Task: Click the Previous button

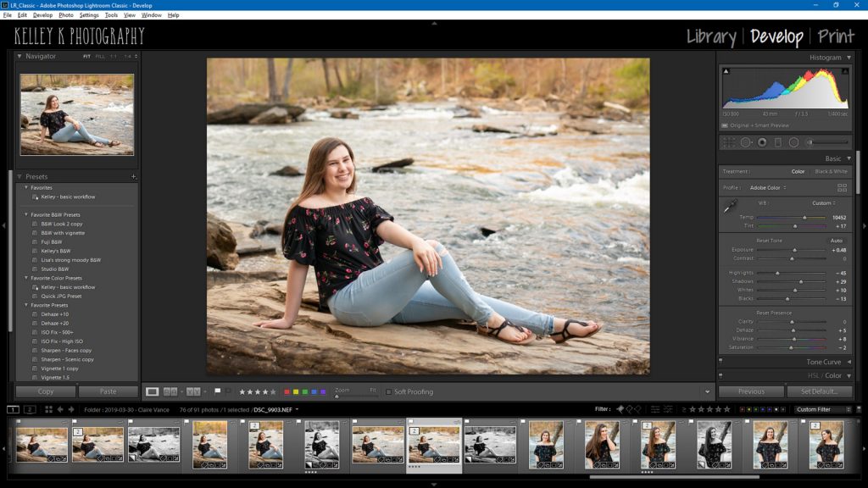Action: [x=751, y=391]
